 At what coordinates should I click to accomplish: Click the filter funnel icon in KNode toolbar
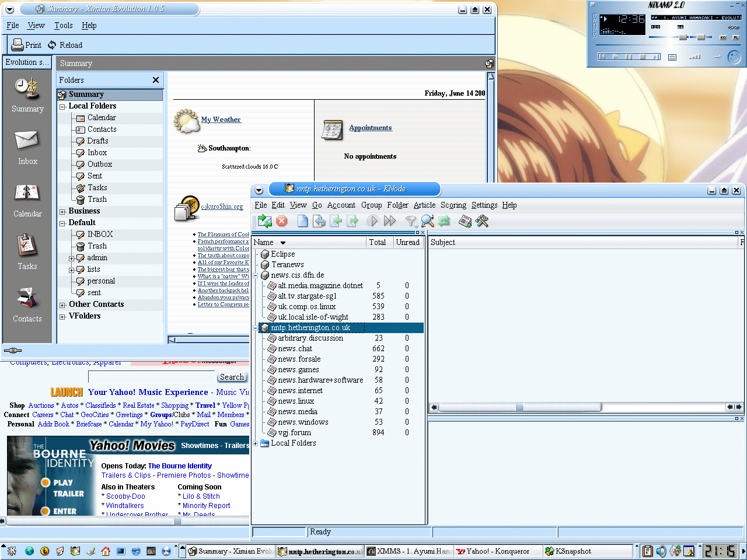coord(411,221)
